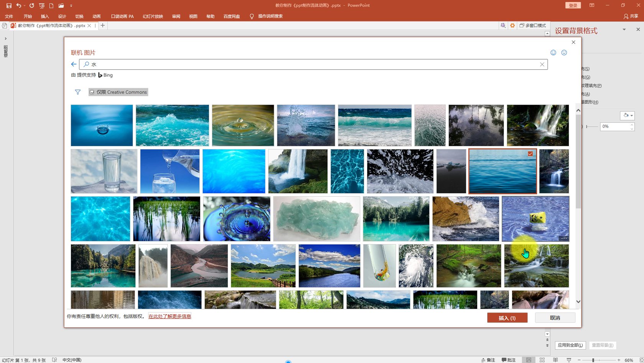Open more options on yellow float image
The width and height of the screenshot is (644, 363).
tap(563, 238)
